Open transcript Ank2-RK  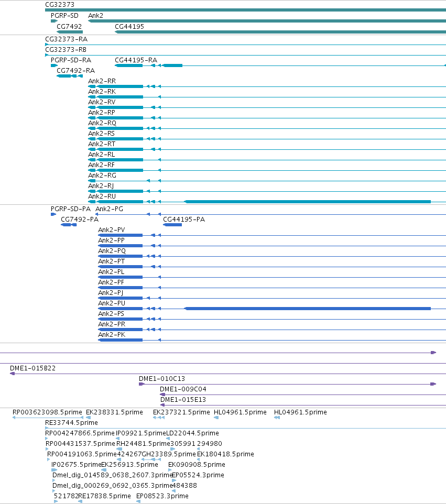tap(102, 91)
